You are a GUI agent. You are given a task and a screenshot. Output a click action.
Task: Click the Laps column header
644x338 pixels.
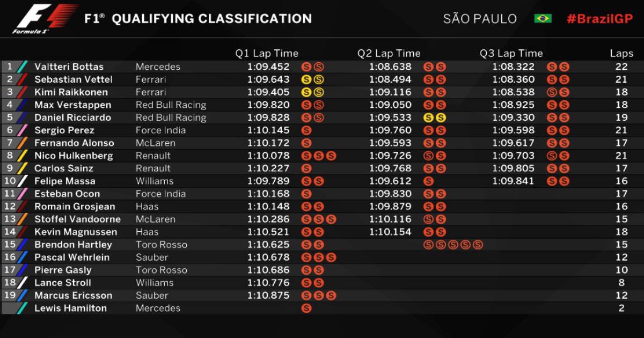621,53
